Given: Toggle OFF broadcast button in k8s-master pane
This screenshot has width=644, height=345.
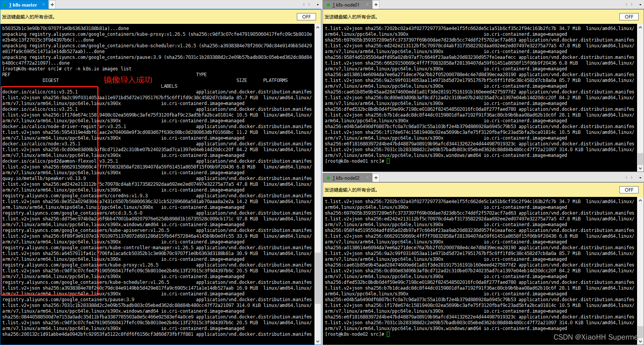Looking at the screenshot, I should [x=306, y=17].
